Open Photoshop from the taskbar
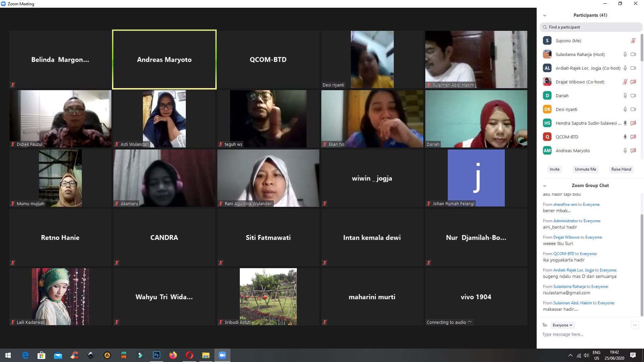The image size is (644, 362). (x=156, y=355)
